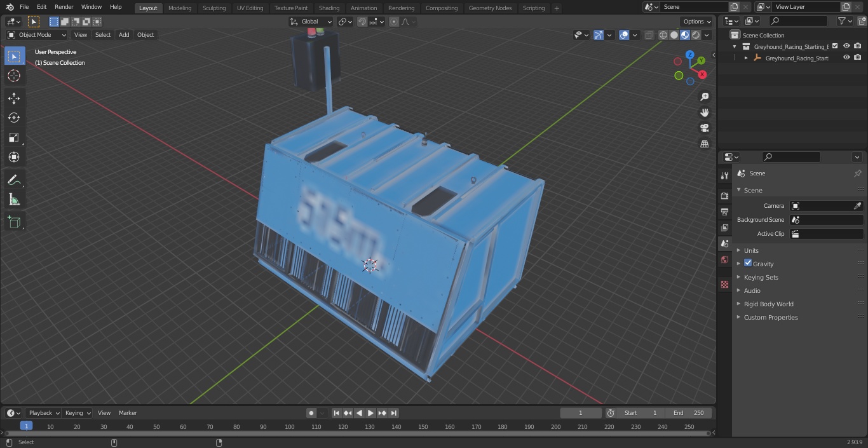Switch to the Shading workspace tab

coord(329,8)
